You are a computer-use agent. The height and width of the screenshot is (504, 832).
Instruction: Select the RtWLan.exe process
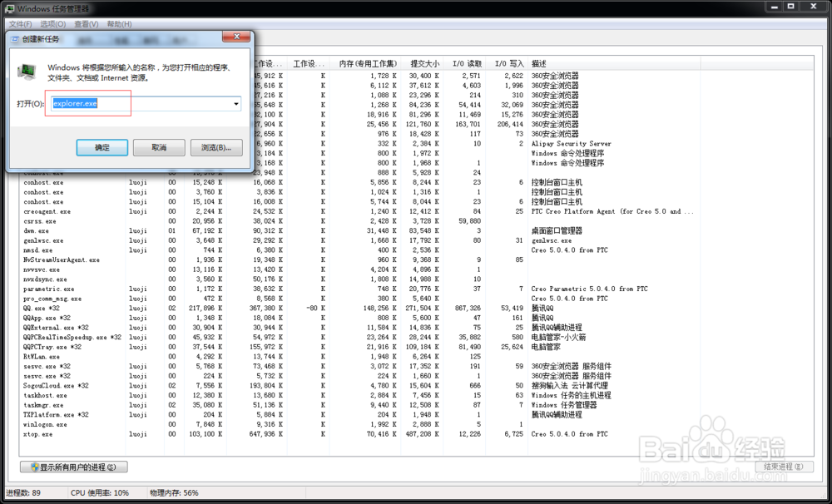tap(42, 357)
